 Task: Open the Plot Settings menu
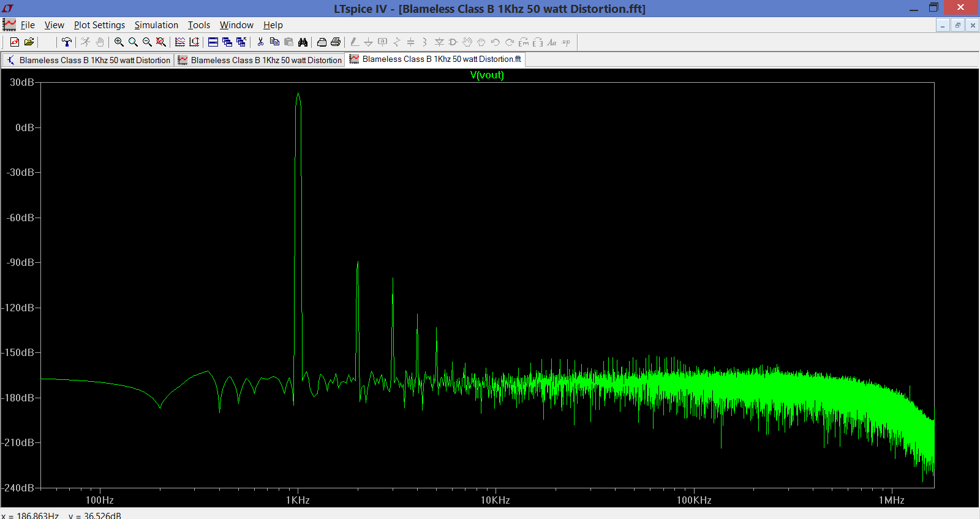coord(99,25)
